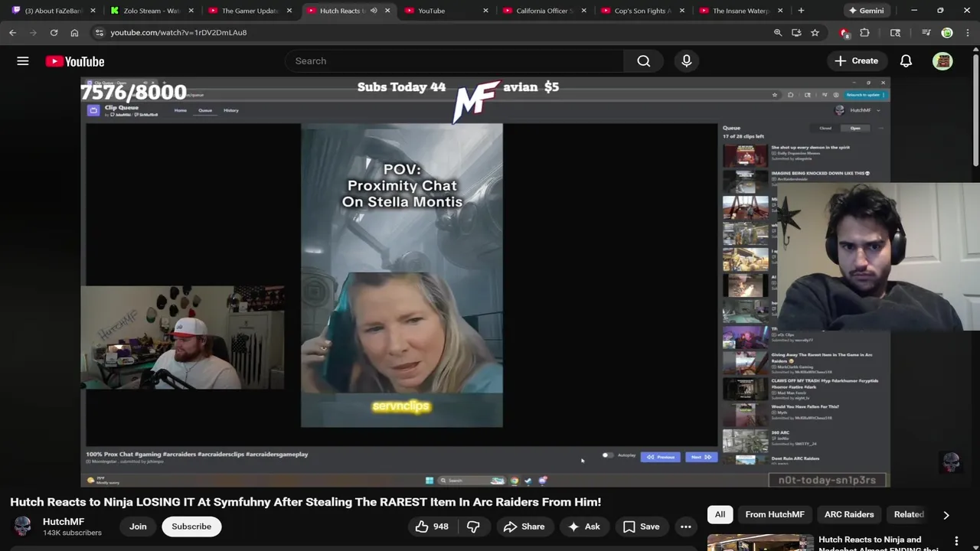Screen dimensions: 980x551
Task: Dislike this video
Action: [x=473, y=527]
